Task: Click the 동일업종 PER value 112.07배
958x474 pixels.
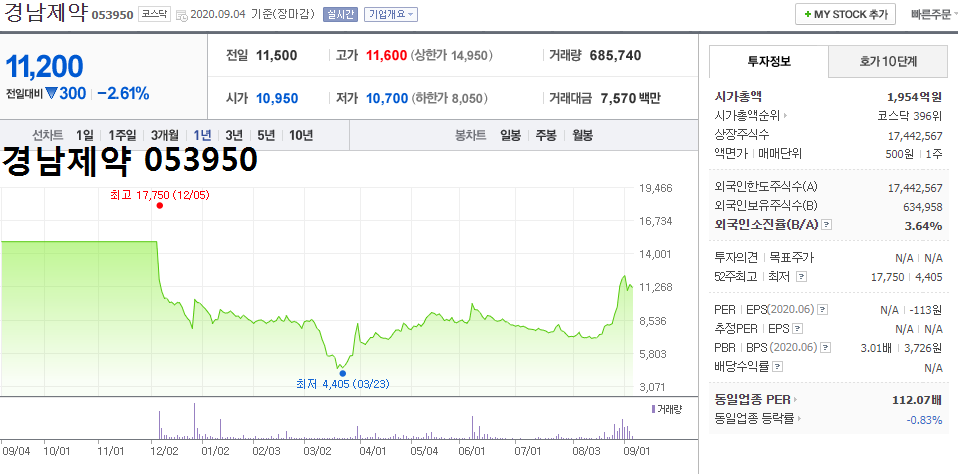Action: pyautogui.click(x=917, y=400)
